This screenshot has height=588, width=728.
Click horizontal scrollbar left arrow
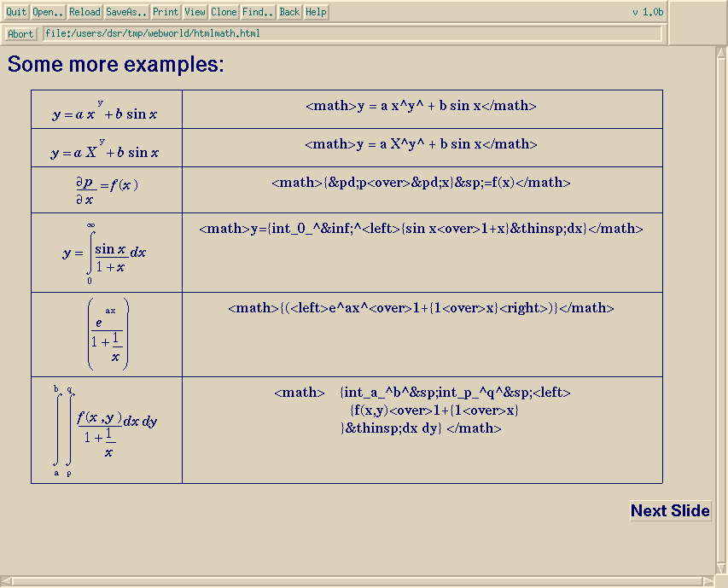(7, 581)
